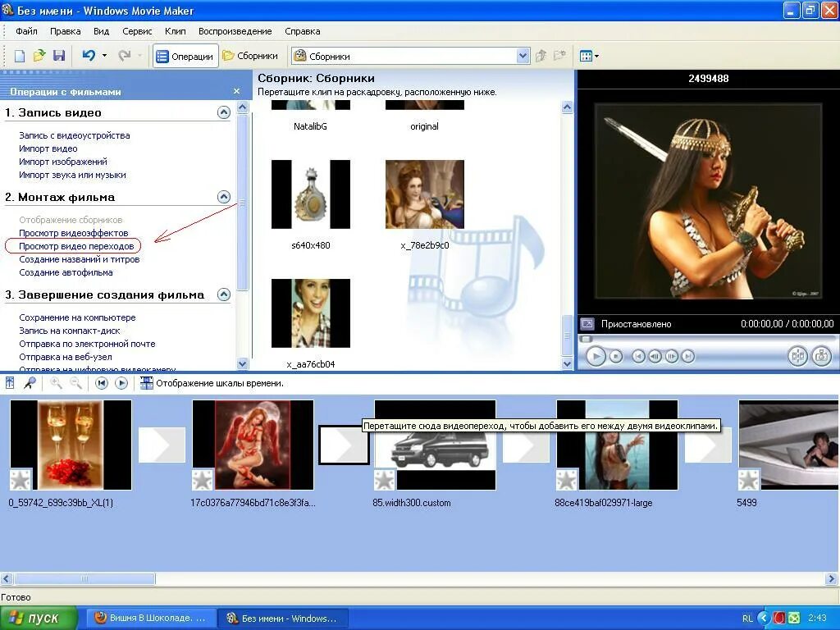Screen dimensions: 840x630
Task: Click Запись на компакт-диск link
Action: (x=70, y=331)
